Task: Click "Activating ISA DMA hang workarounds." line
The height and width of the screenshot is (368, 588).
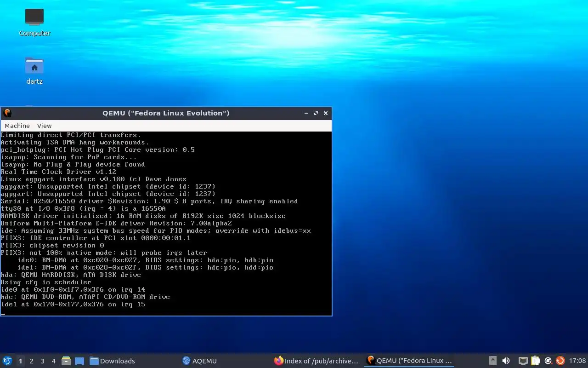Action: [75, 143]
